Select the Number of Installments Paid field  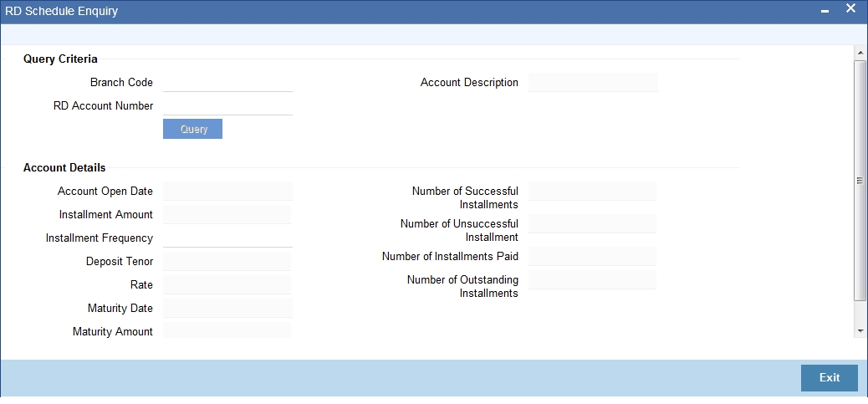tap(592, 256)
